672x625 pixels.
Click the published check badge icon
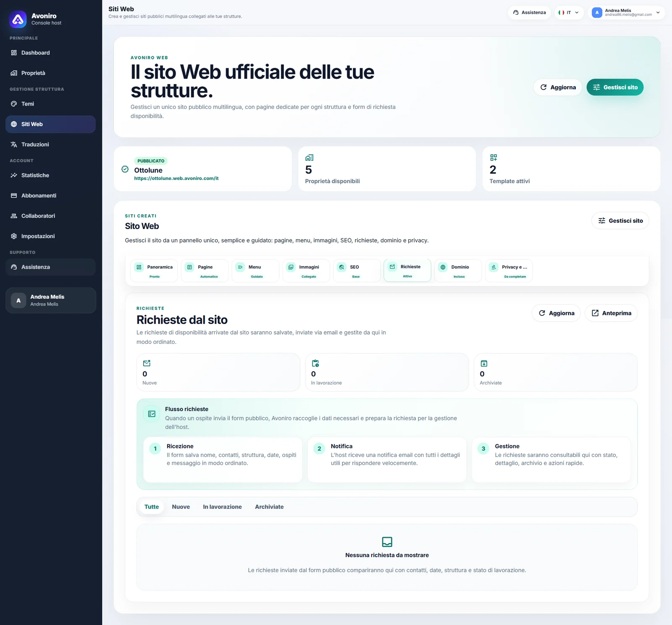point(125,169)
